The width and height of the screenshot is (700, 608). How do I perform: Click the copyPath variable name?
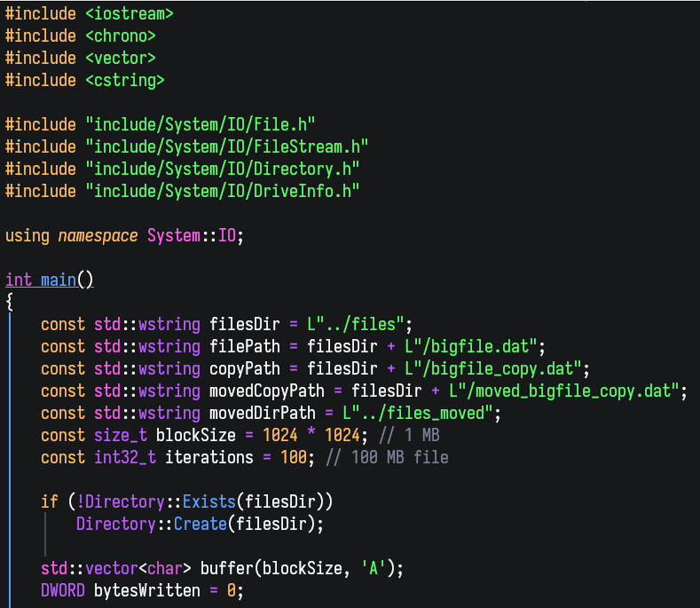[x=244, y=369]
